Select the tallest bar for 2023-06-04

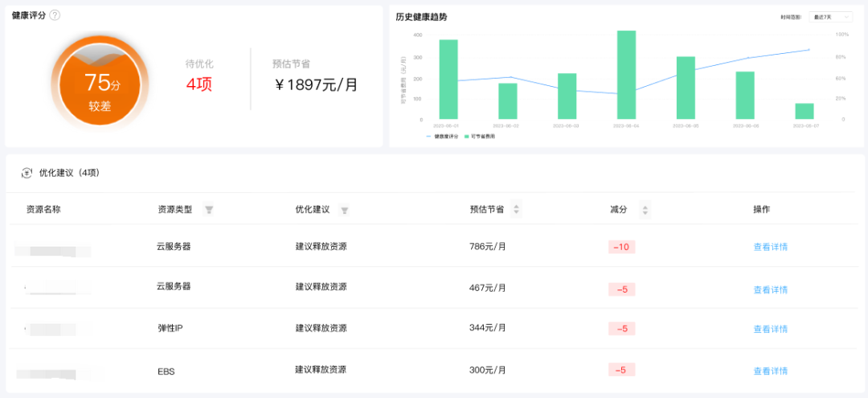click(x=626, y=75)
